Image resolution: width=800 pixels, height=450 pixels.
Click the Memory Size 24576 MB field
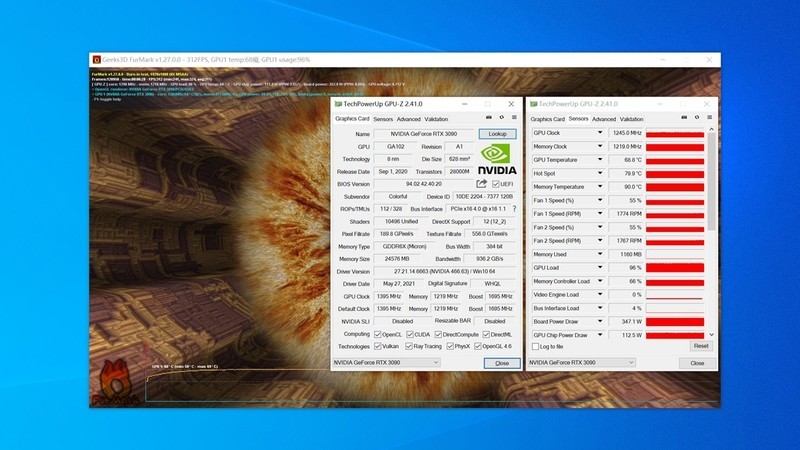[x=396, y=259]
